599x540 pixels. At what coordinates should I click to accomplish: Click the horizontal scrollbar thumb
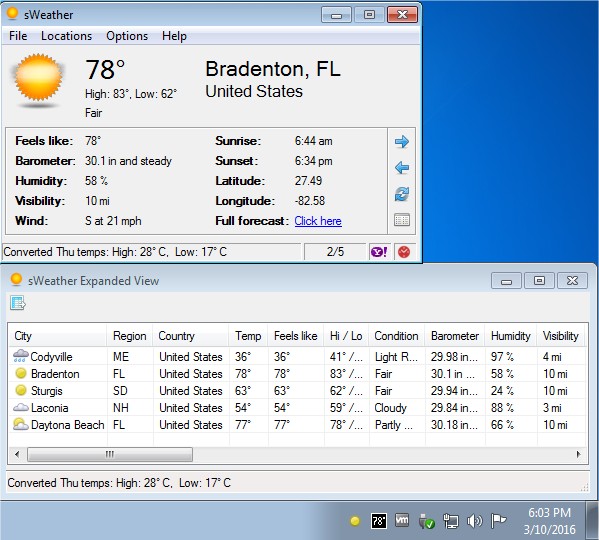[110, 454]
